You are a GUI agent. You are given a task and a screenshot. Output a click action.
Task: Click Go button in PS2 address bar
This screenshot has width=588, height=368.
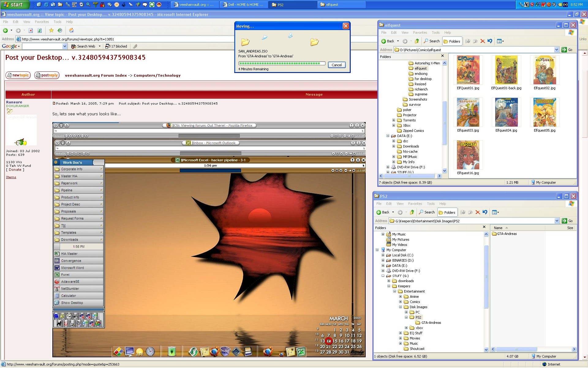567,221
